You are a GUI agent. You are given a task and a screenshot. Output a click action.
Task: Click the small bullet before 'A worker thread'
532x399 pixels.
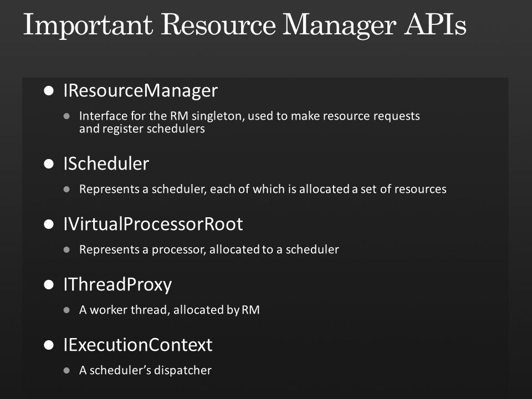coord(66,310)
